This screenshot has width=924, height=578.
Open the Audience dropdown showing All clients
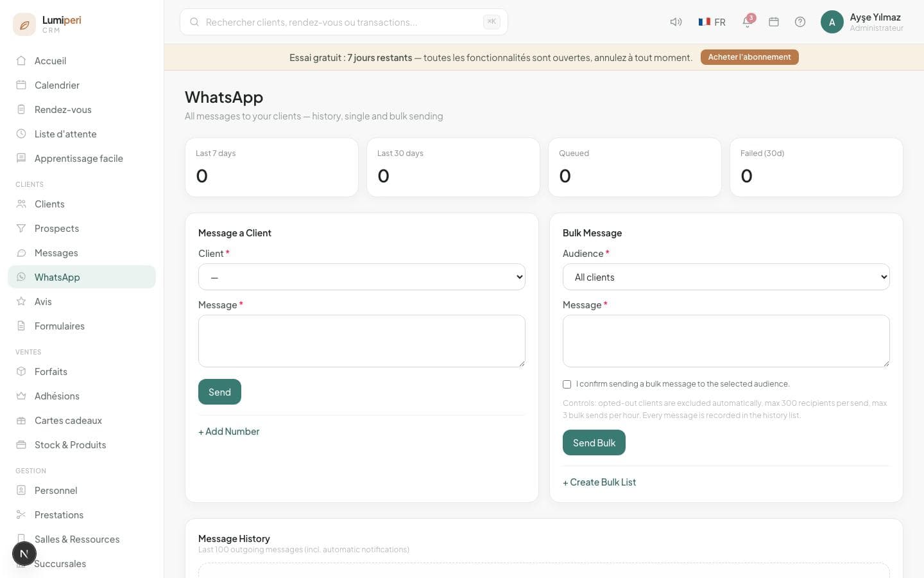tap(726, 277)
